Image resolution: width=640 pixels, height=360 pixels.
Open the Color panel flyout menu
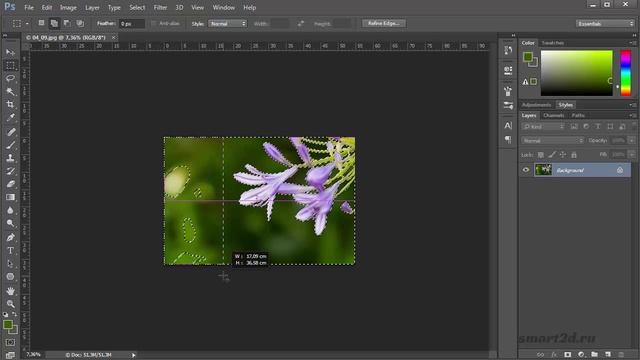(632, 42)
